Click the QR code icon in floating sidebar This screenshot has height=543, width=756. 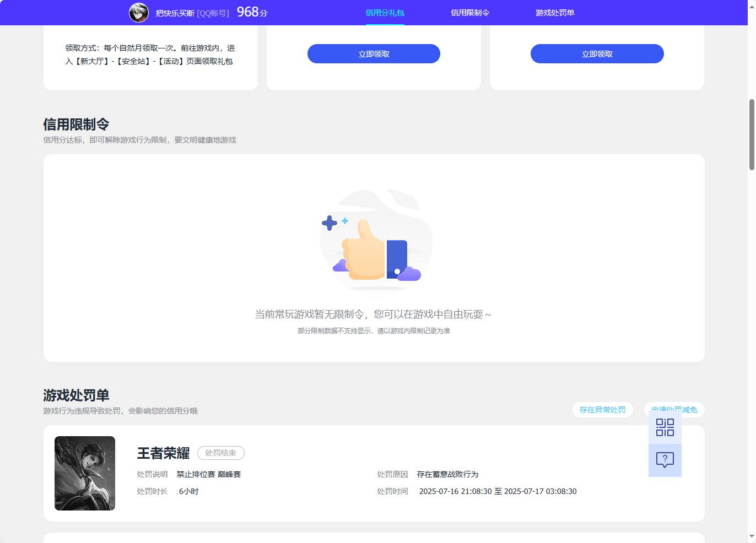tap(665, 427)
